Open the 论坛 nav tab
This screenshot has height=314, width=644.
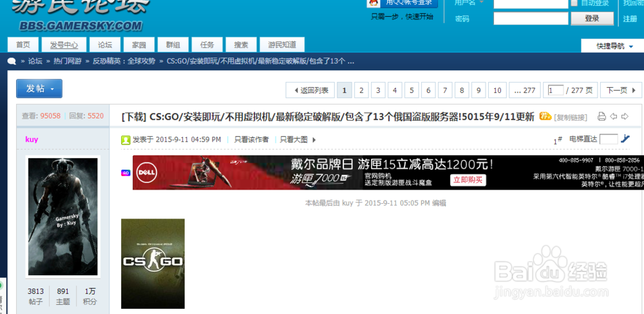105,44
